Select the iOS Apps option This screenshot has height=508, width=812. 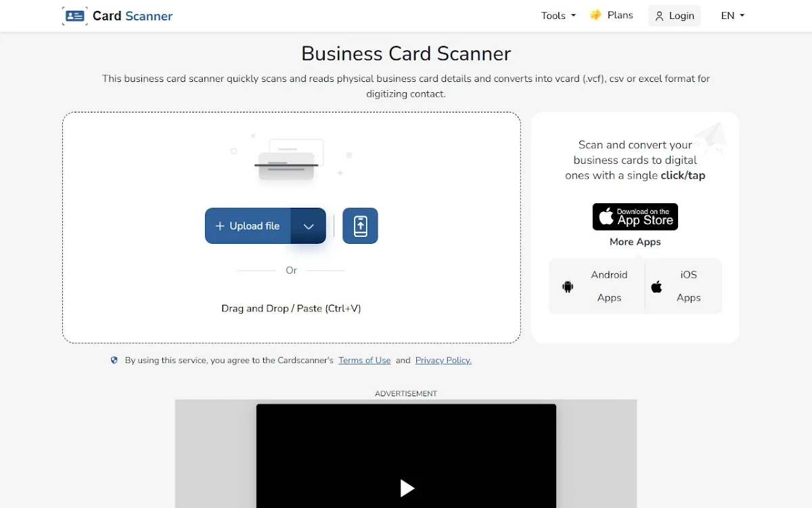click(x=683, y=286)
